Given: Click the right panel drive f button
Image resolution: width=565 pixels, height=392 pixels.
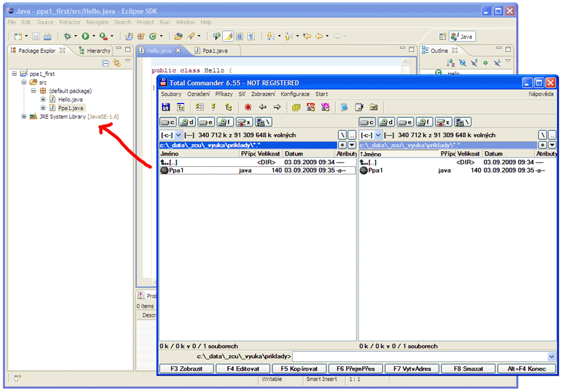Looking at the screenshot, I should (x=424, y=122).
